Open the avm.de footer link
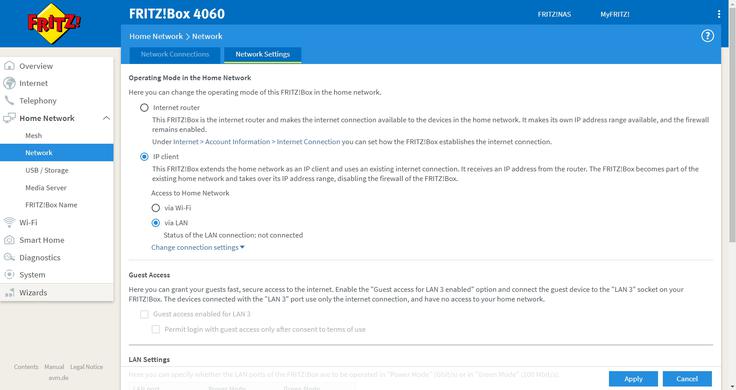736x390 pixels. pyautogui.click(x=58, y=378)
